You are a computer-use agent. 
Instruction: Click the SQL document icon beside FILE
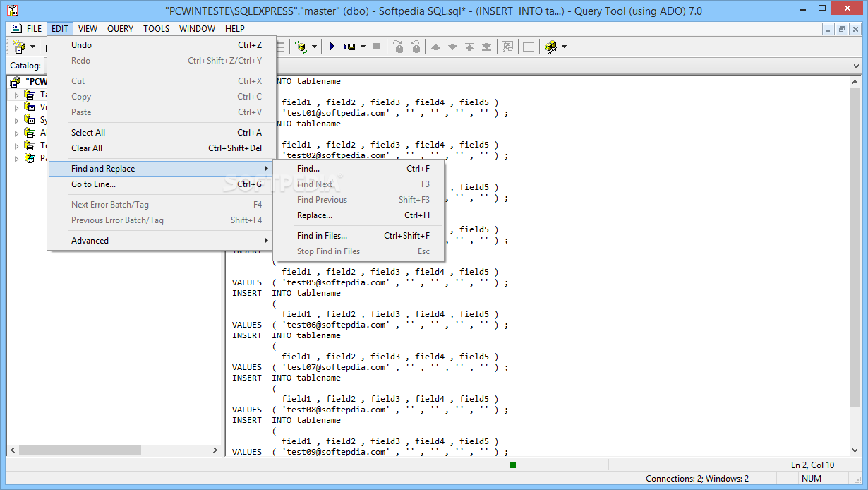(16, 28)
